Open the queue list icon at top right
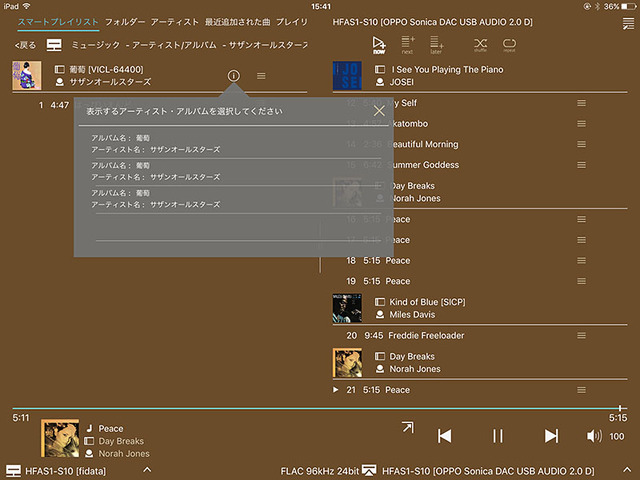 [627, 22]
